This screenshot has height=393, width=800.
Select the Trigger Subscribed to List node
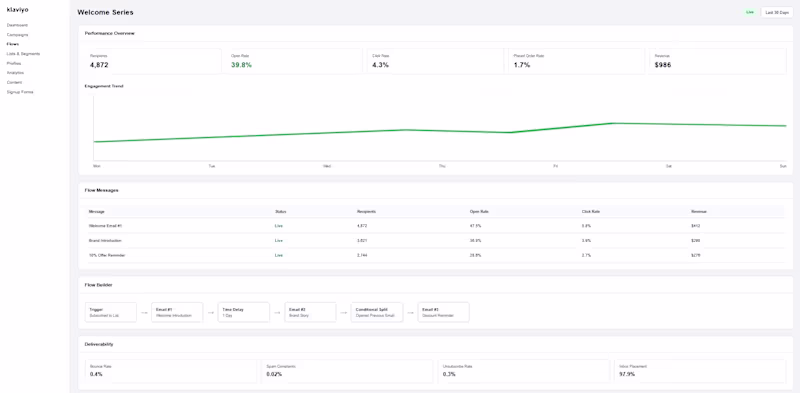[111, 312]
